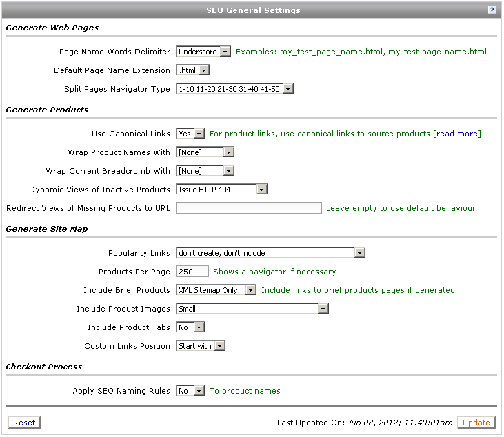Open Apply SEO Naming Rules dropdown
Screen dimensions: 504x437
click(190, 391)
